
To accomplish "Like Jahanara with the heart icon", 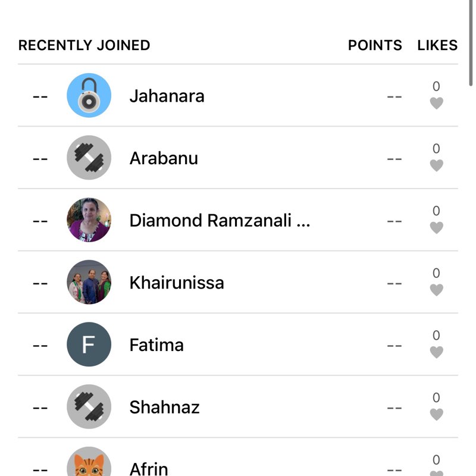I will click(436, 104).
